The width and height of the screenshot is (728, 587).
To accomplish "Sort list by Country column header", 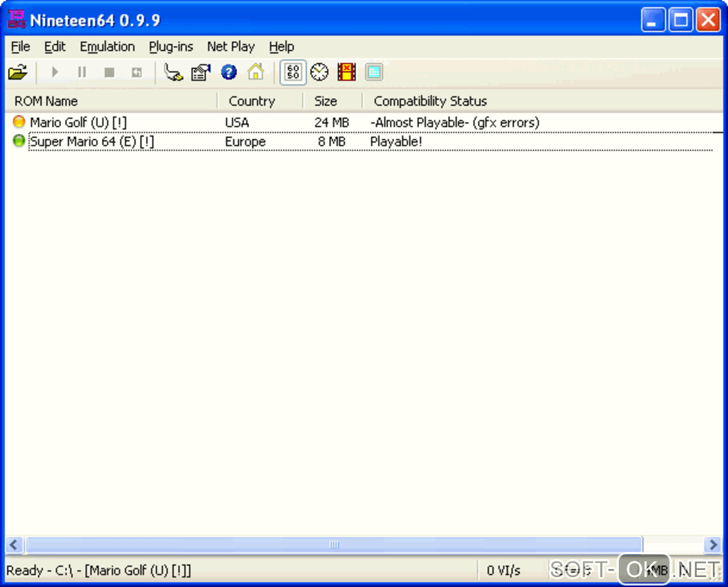I will [261, 101].
